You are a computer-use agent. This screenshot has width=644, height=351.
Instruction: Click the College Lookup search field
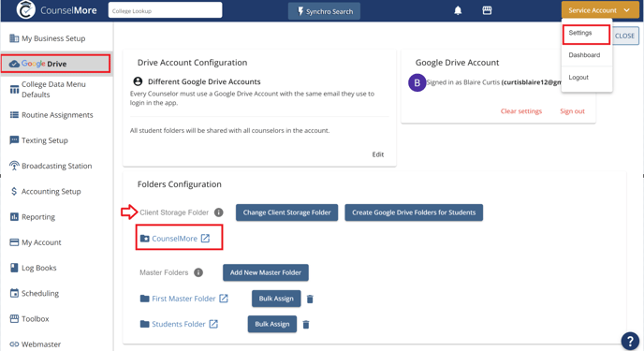coord(165,10)
